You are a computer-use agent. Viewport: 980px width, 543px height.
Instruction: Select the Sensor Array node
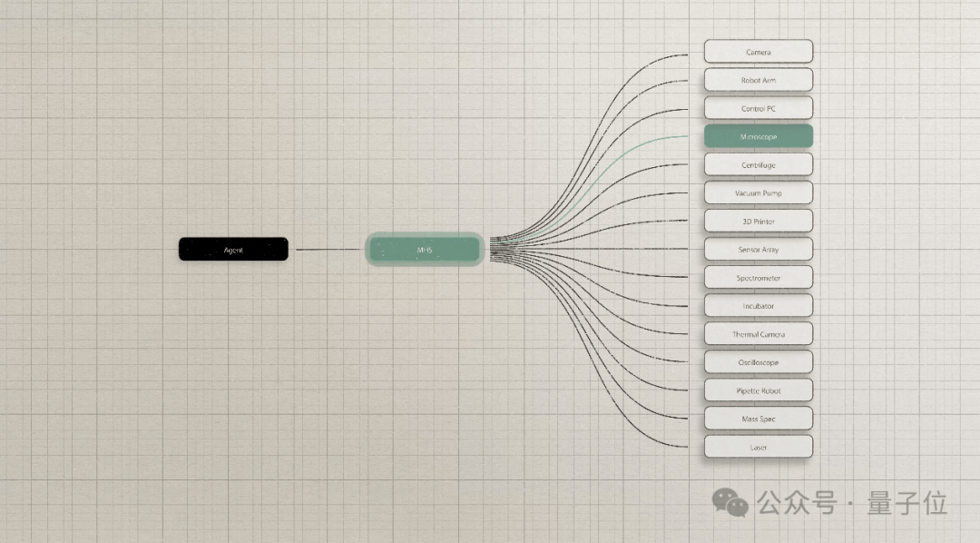coord(758,249)
